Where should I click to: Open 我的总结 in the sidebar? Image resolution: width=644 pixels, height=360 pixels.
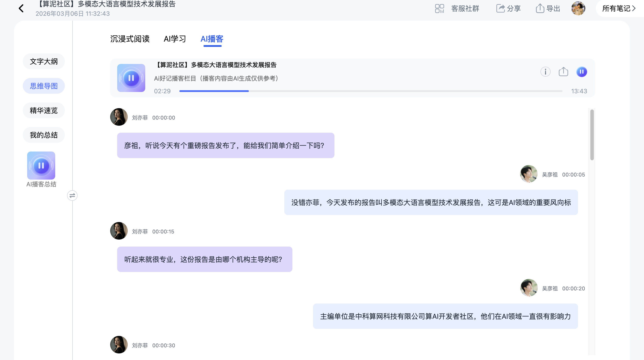(x=44, y=135)
